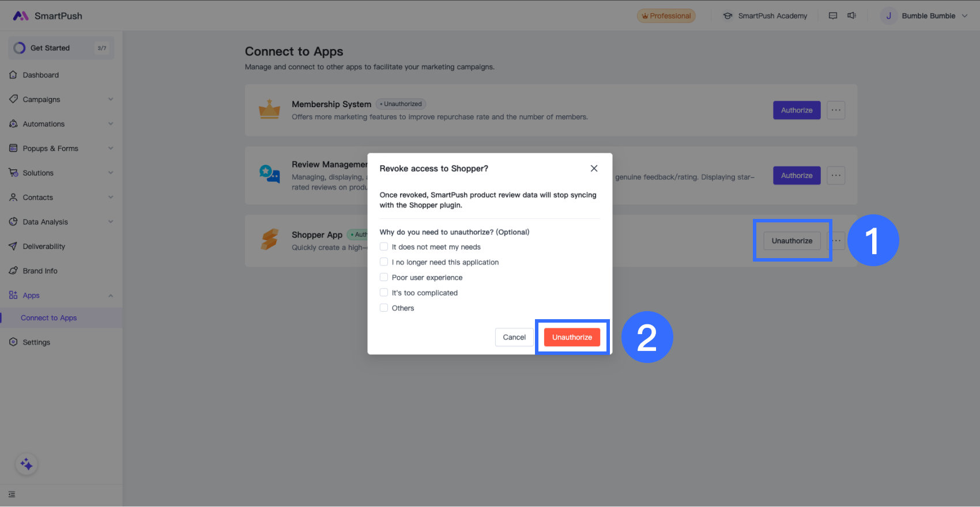The height and width of the screenshot is (507, 980).
Task: Collapse sidebar using bottom menu icon
Action: click(x=12, y=494)
